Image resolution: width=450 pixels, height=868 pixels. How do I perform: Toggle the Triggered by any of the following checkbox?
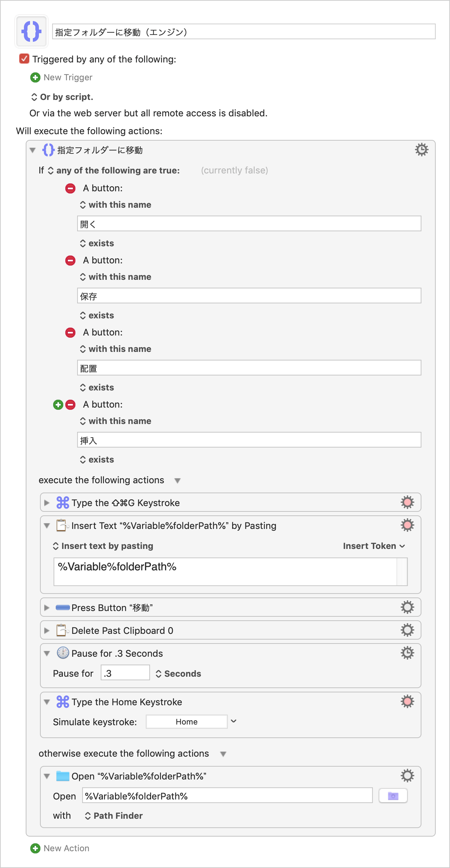coord(24,59)
